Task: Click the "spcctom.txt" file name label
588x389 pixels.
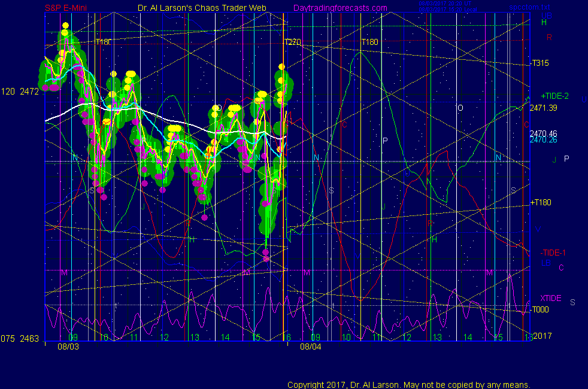Action: click(x=529, y=7)
